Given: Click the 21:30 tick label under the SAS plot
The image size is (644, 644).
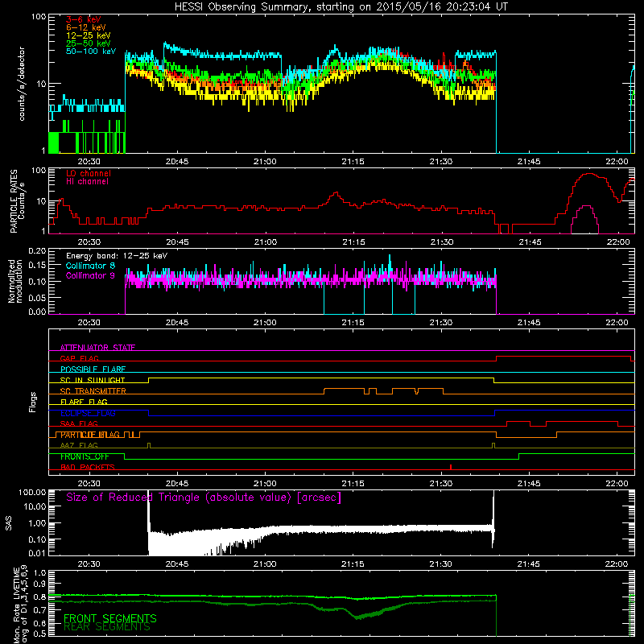Looking at the screenshot, I should click(440, 564).
